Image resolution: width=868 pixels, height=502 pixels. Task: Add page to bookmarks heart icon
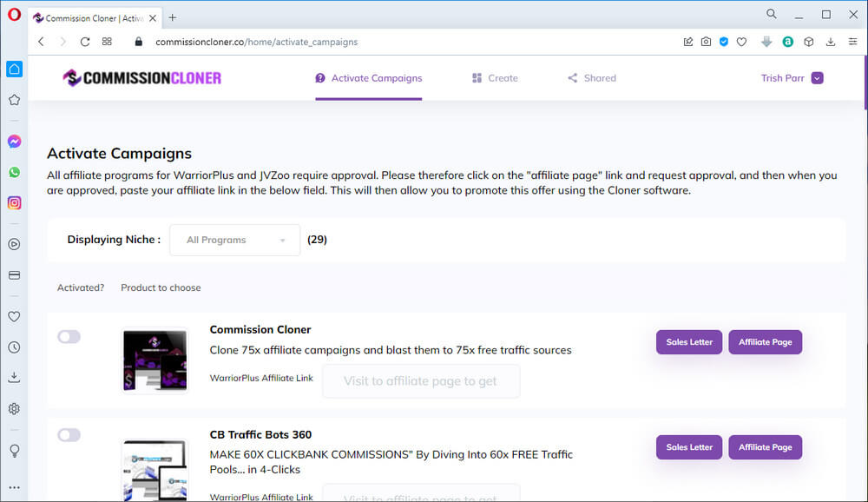pyautogui.click(x=742, y=42)
